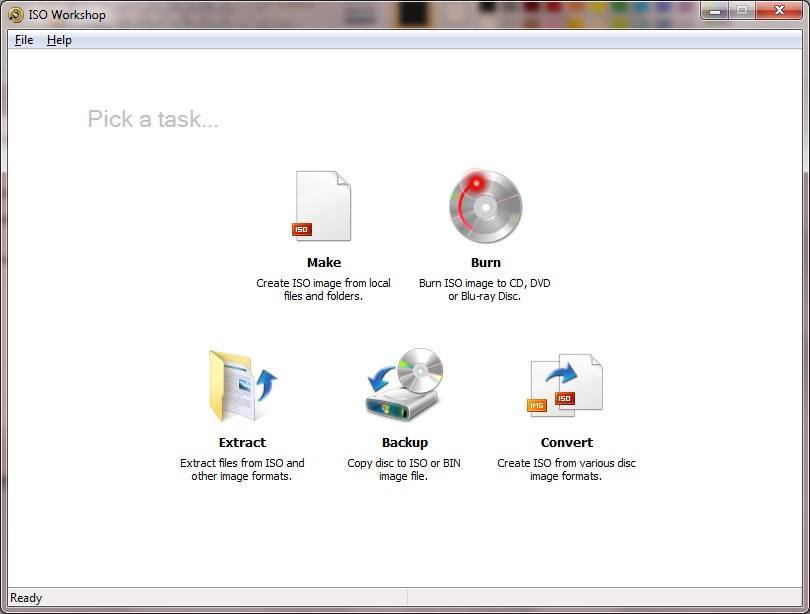
Task: Open the File menu
Action: pos(22,39)
